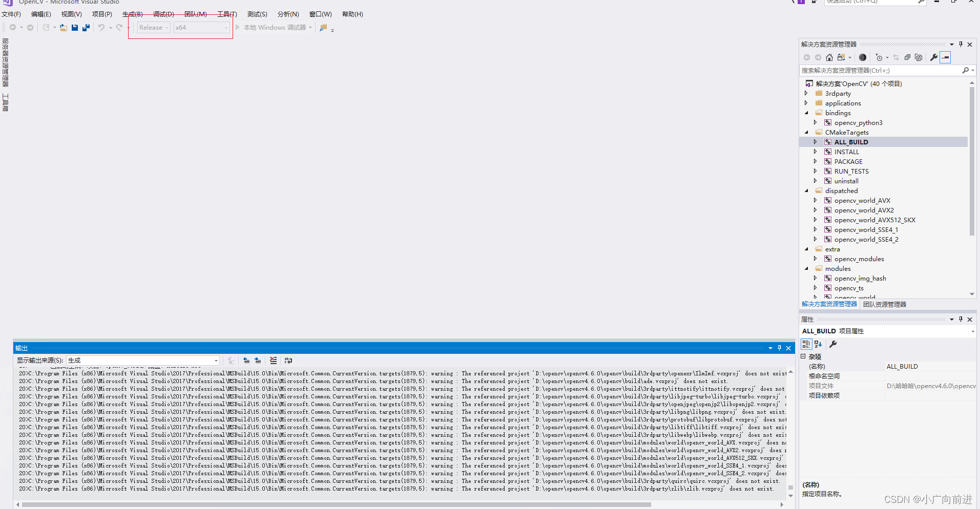Click the (名称) property value ALL_BUILD
The image size is (980, 509).
[902, 366]
